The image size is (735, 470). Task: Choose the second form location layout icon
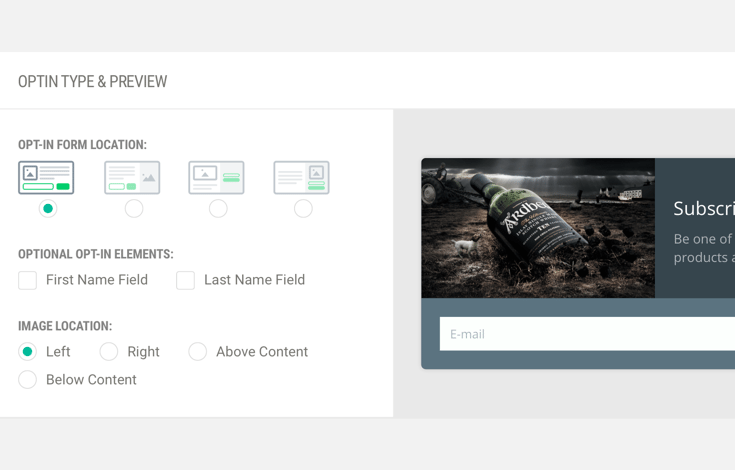point(132,177)
